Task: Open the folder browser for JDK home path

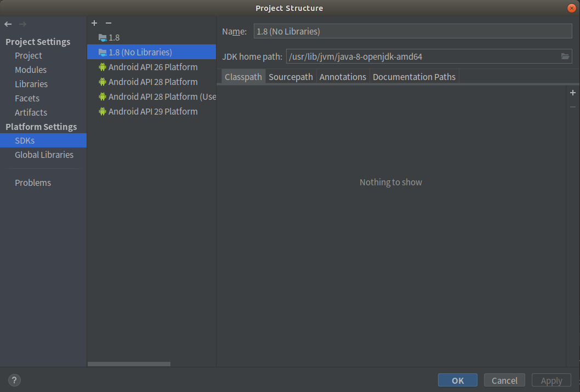Action: click(x=565, y=56)
